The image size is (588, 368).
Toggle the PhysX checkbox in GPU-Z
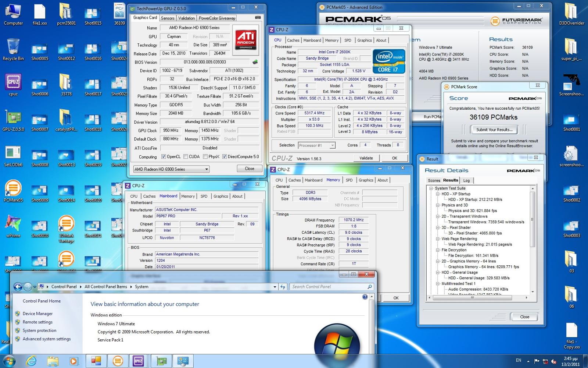pos(205,157)
